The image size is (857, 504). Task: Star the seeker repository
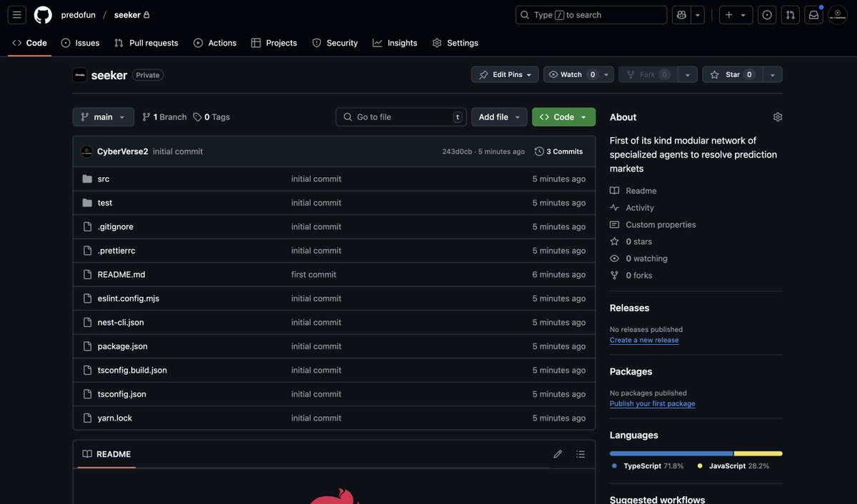pos(733,75)
